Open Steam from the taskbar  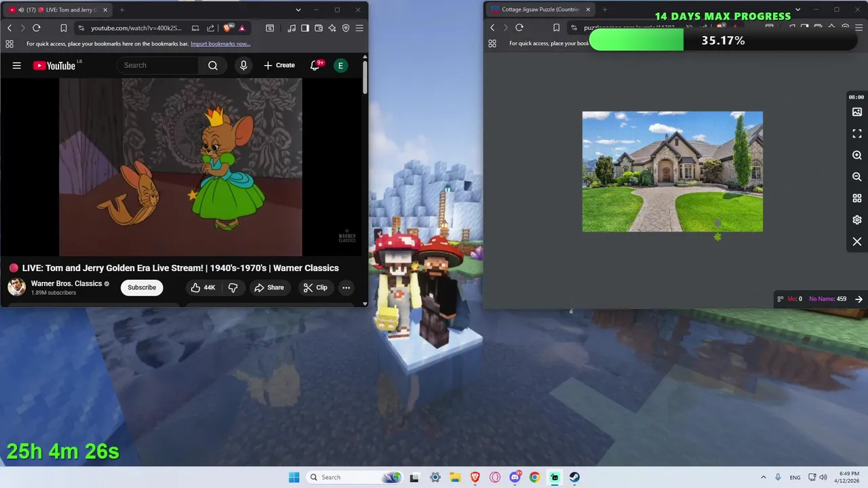click(574, 477)
